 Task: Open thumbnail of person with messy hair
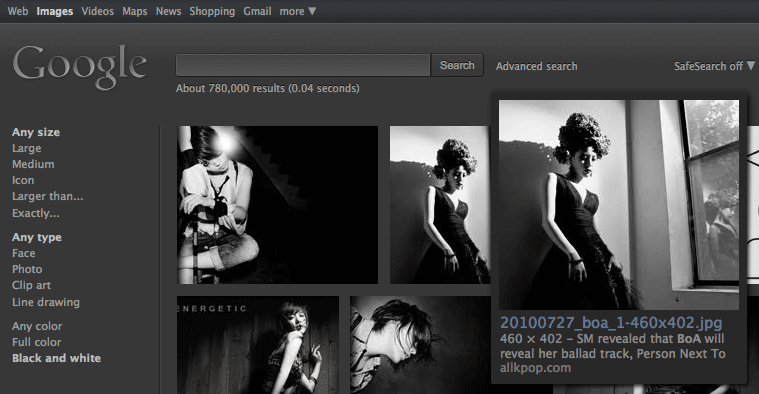(420, 345)
